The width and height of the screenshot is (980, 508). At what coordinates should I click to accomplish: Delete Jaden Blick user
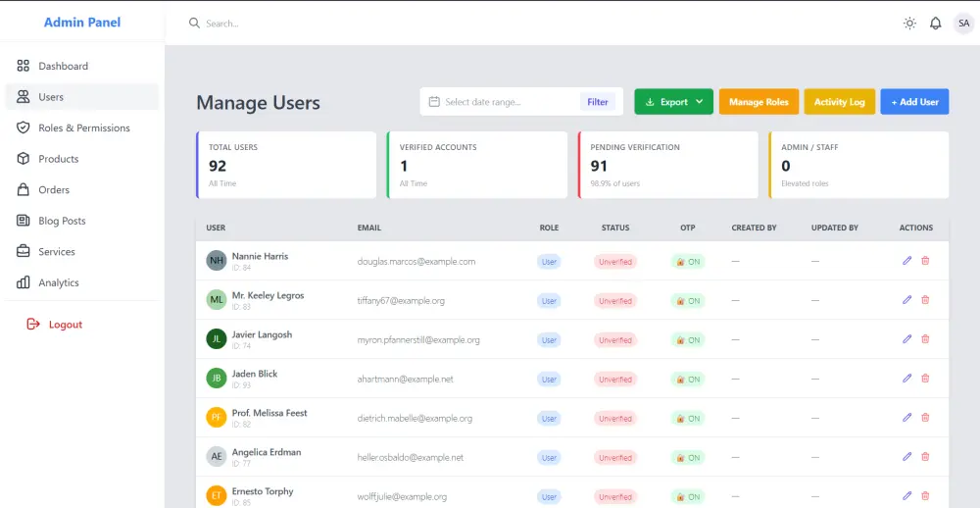[925, 378]
